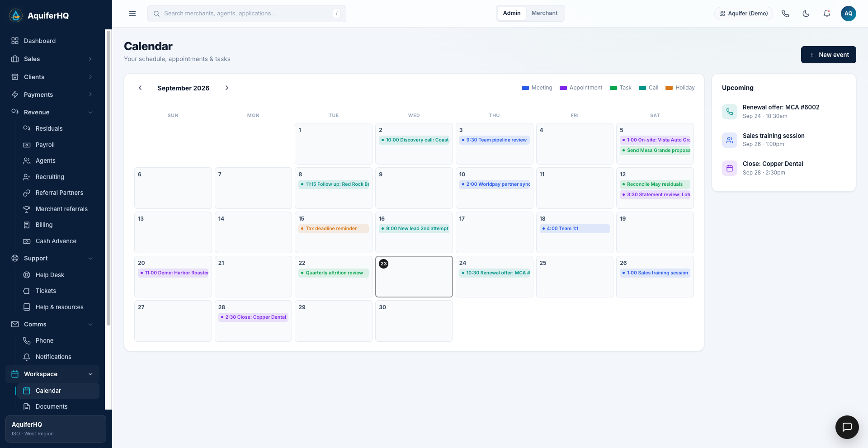Open Merchant referrals in sidebar

[58, 209]
